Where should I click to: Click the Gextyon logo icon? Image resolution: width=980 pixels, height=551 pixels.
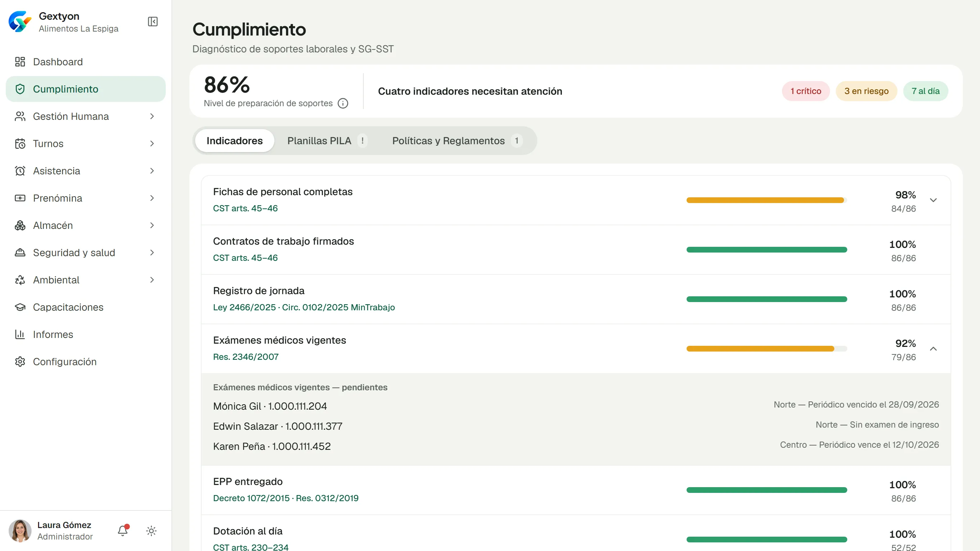[x=20, y=22]
